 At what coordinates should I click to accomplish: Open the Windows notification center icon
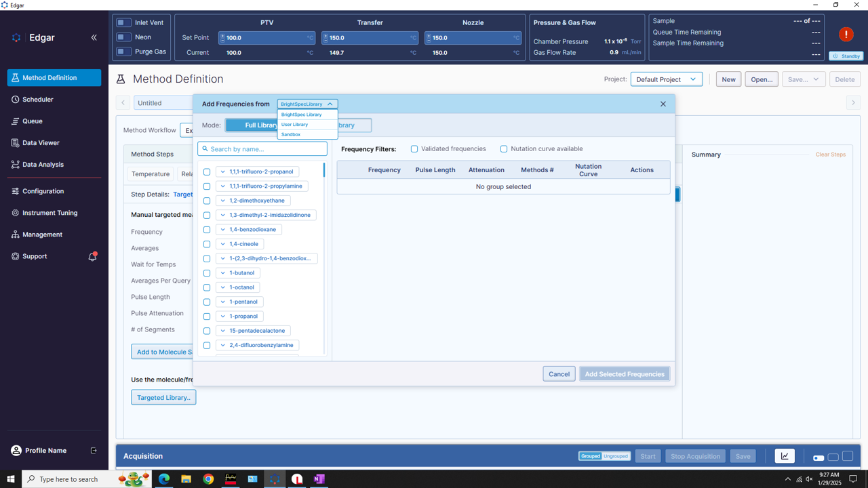[854, 479]
